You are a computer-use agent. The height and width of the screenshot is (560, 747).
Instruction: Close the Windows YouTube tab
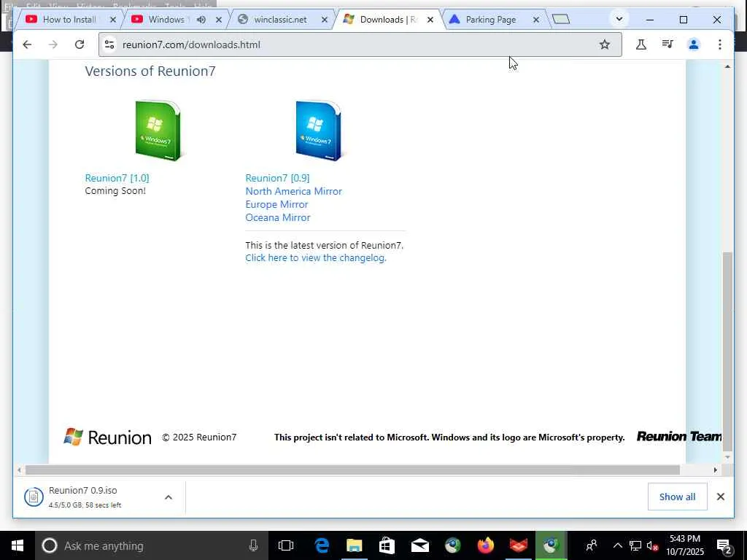tap(219, 20)
